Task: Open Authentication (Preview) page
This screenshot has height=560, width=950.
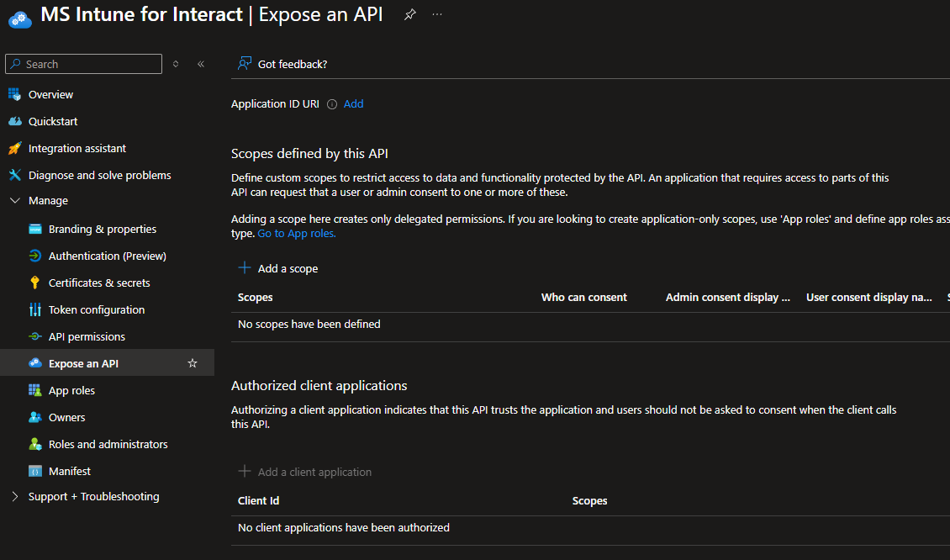Action: (x=108, y=256)
